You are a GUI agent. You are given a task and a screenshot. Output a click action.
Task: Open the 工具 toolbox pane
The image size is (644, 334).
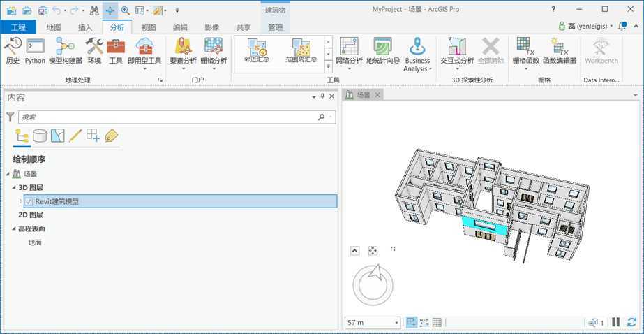pos(116,50)
